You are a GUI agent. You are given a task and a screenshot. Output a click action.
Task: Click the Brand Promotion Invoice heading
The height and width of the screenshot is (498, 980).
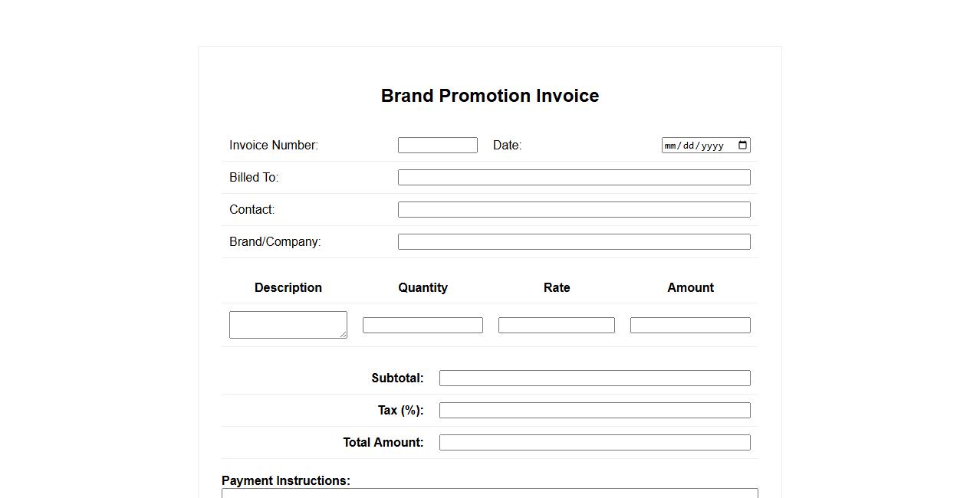[x=490, y=96]
